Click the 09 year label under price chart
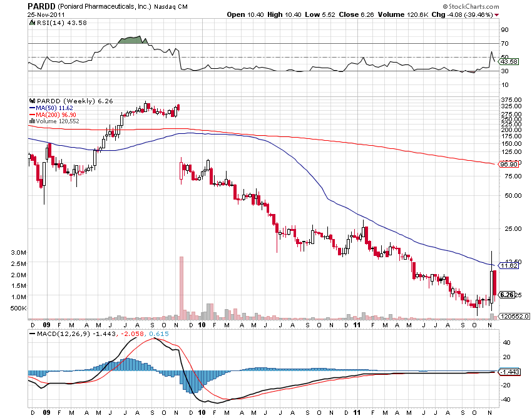The width and height of the screenshot is (532, 418). (46, 325)
